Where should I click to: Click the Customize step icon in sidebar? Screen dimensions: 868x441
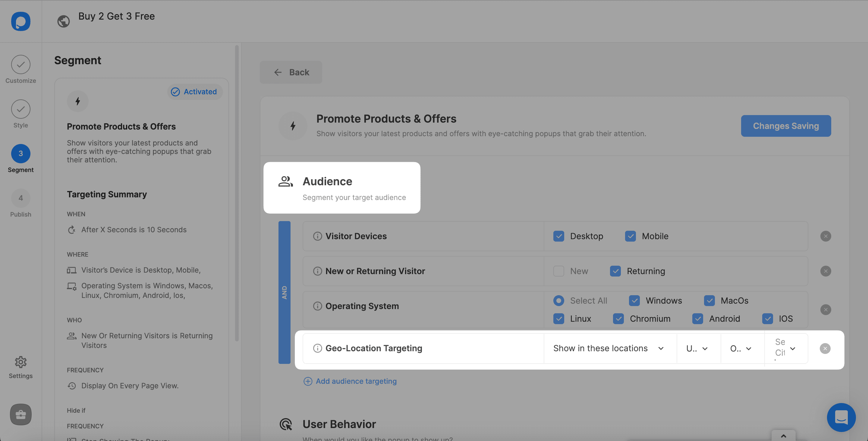coord(21,64)
